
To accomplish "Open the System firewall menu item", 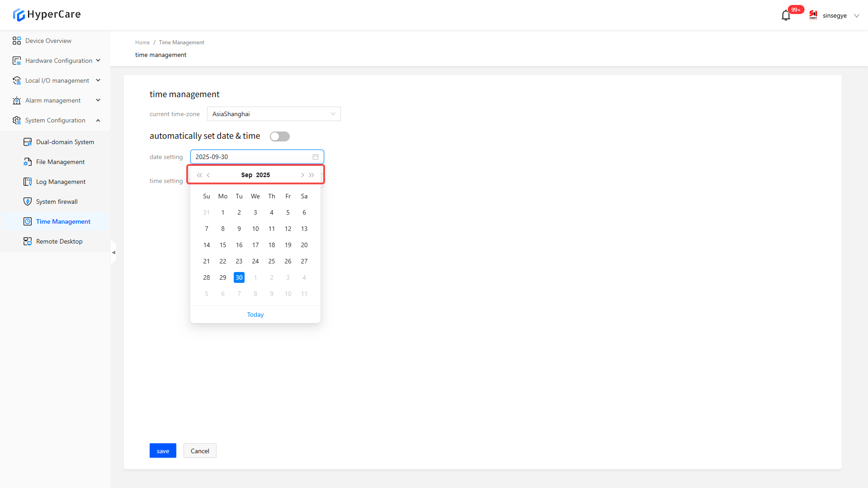I will (x=57, y=202).
